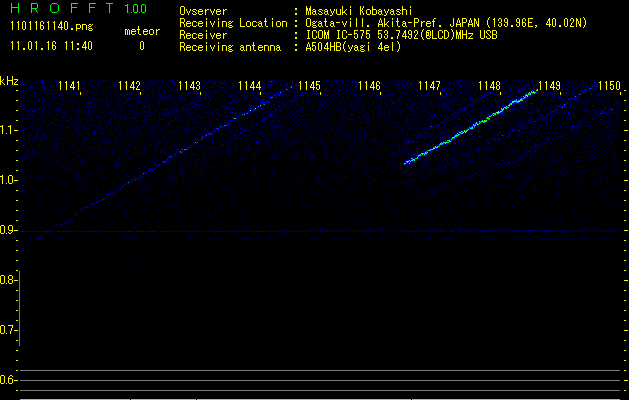
Task: Click the 1144 time axis label
Action: coord(249,86)
